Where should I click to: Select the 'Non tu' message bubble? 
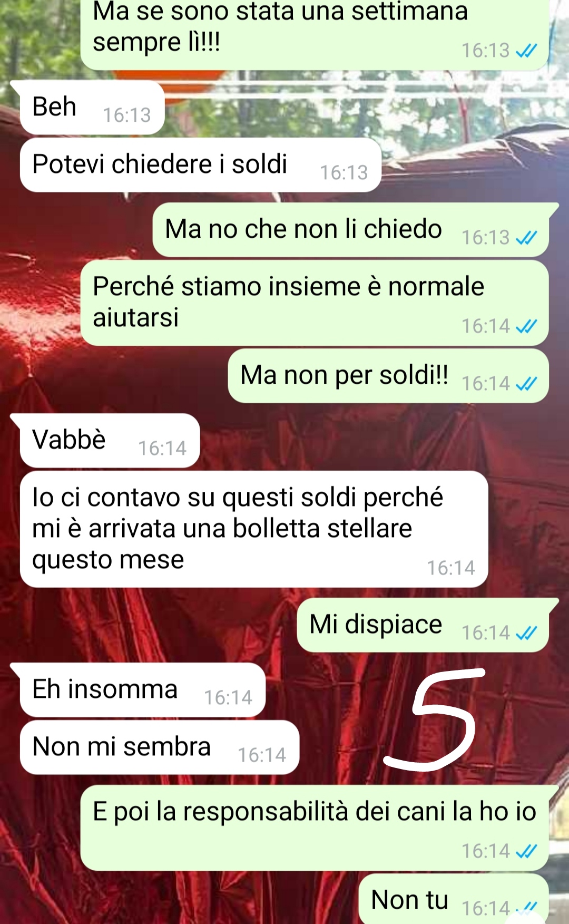pos(454,899)
